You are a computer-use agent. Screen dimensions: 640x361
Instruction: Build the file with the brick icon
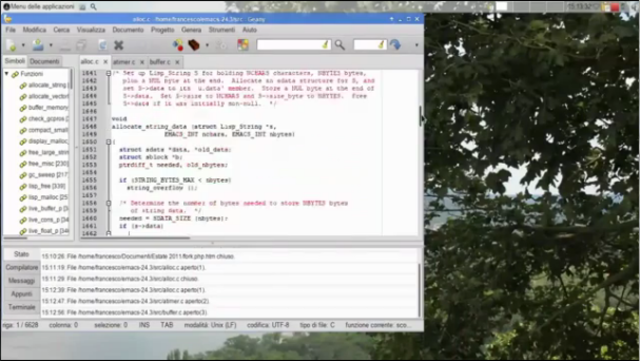(x=194, y=45)
